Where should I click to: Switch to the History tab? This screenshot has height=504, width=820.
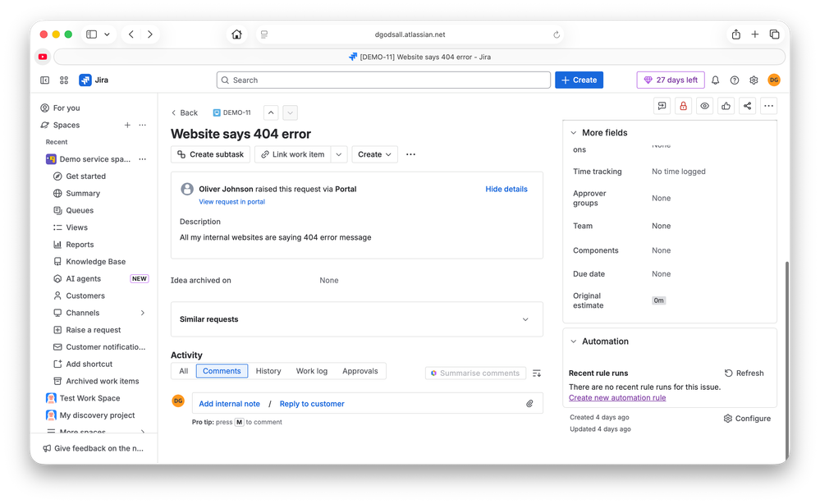[x=268, y=371]
